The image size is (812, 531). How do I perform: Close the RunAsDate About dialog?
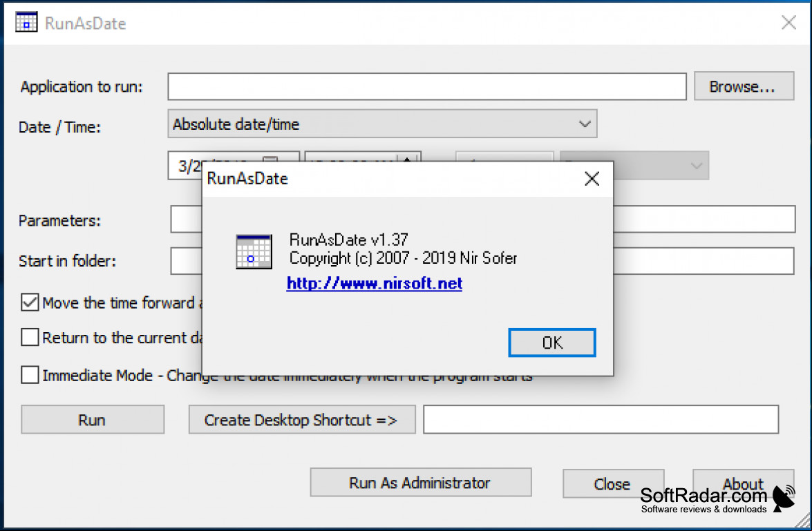[x=592, y=179]
